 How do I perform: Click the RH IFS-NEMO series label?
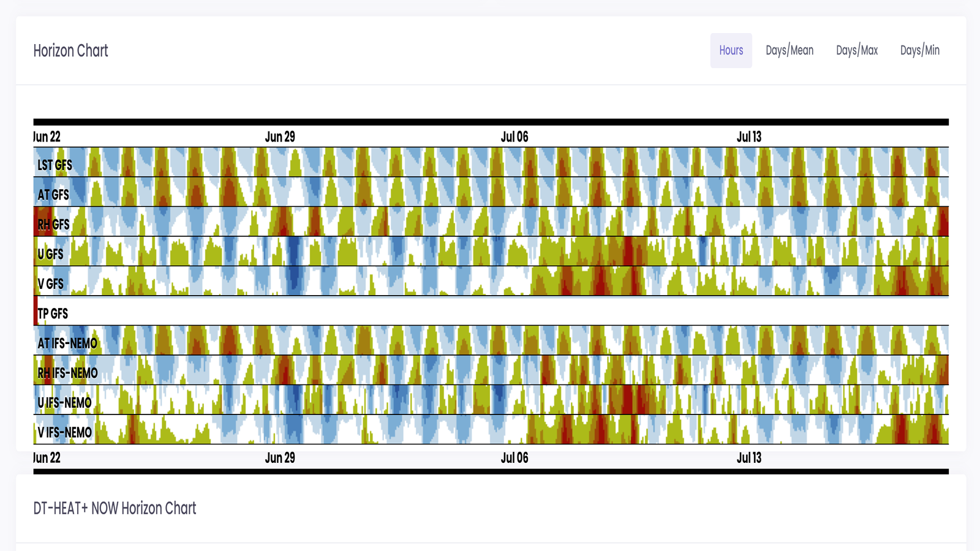click(x=67, y=373)
